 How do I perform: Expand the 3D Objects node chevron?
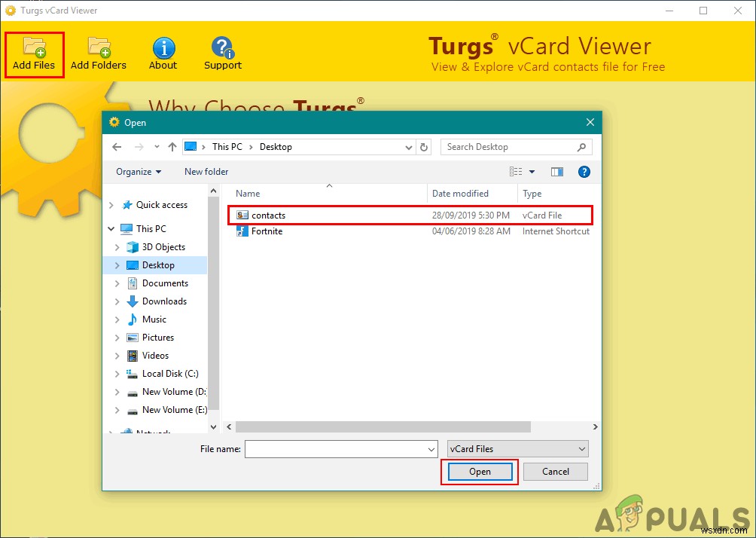click(x=117, y=247)
